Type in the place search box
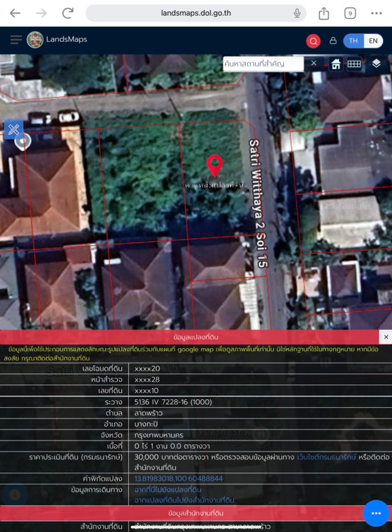The image size is (392, 532). 262,63
